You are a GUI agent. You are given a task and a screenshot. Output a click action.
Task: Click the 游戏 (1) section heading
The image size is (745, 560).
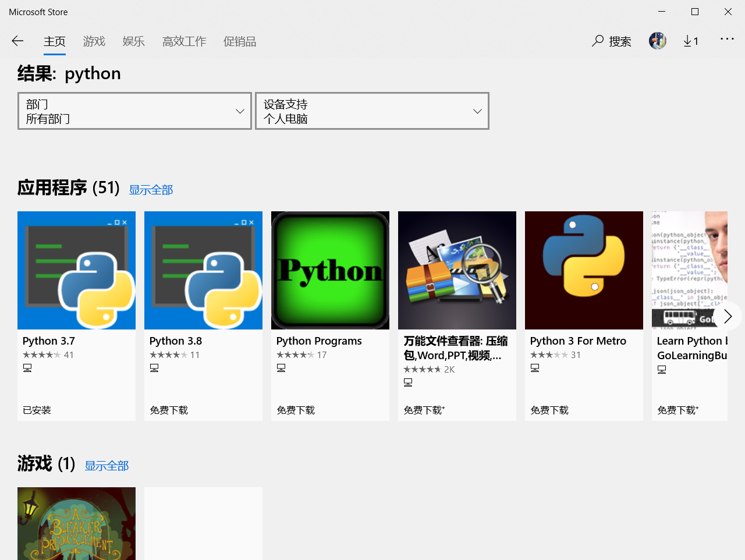click(47, 463)
